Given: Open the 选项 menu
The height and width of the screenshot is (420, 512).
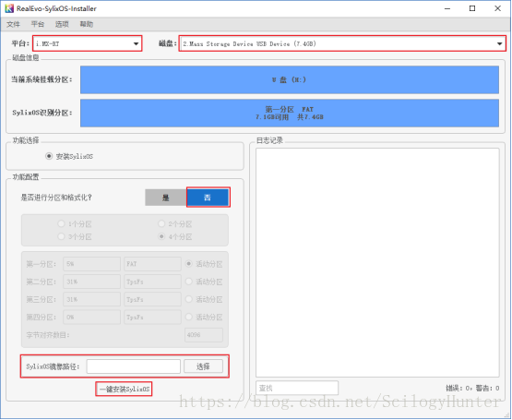Looking at the screenshot, I should point(62,24).
